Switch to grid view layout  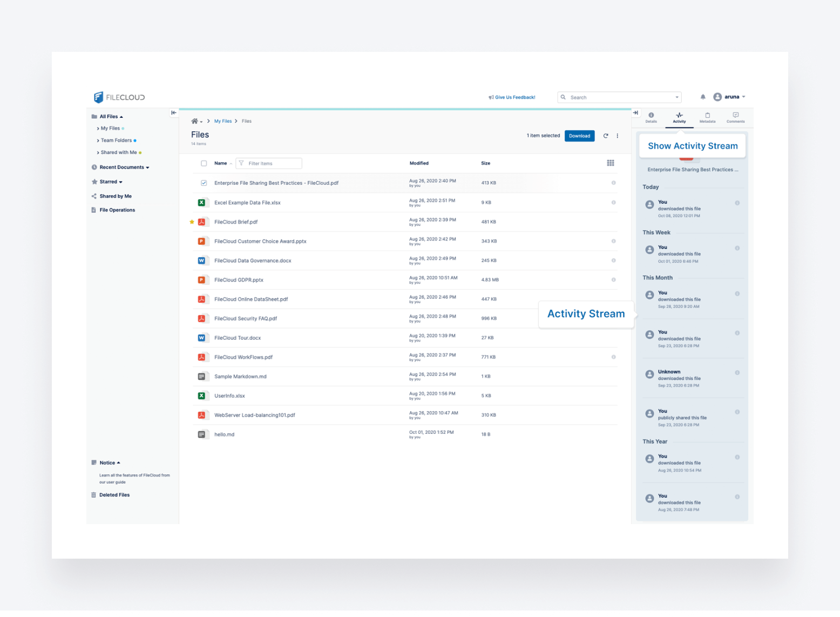pos(611,163)
